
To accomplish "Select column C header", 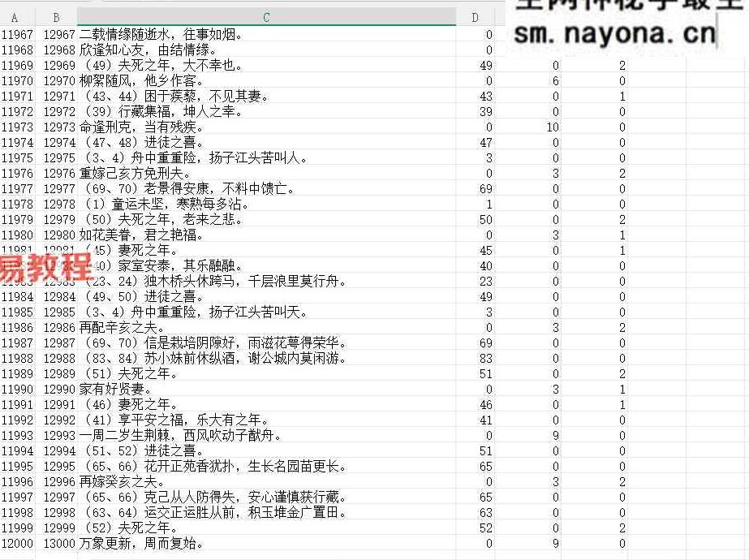I will [x=266, y=18].
